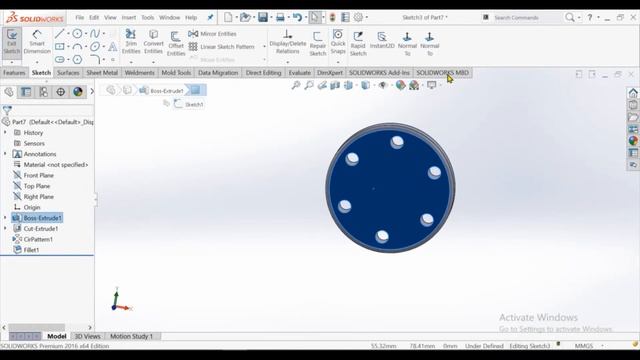The height and width of the screenshot is (360, 640).
Task: Use the Offset Entities tool
Action: coord(176,43)
